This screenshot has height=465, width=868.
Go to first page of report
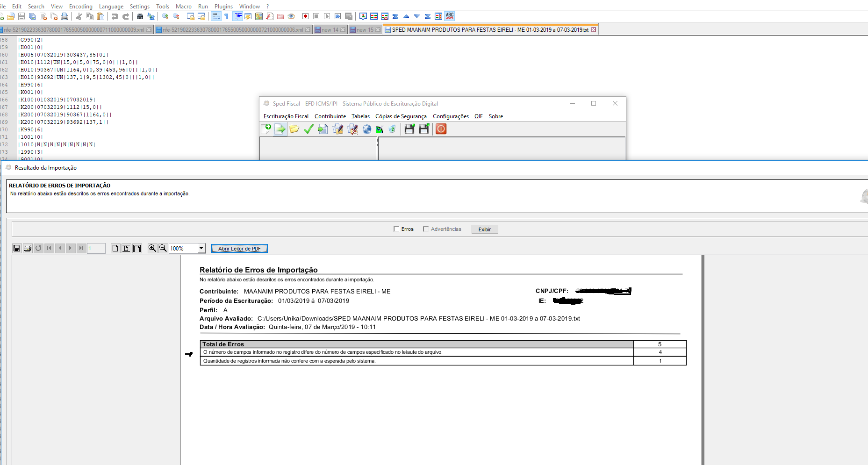coord(49,248)
